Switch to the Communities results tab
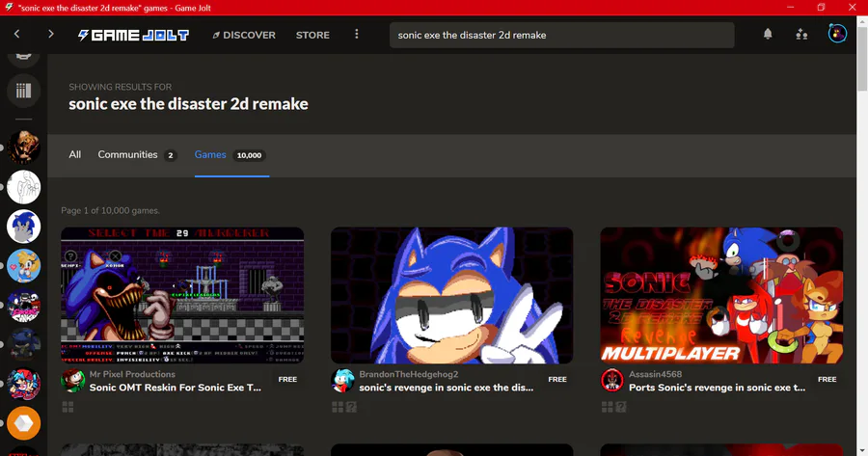Image resolution: width=868 pixels, height=456 pixels. [128, 155]
